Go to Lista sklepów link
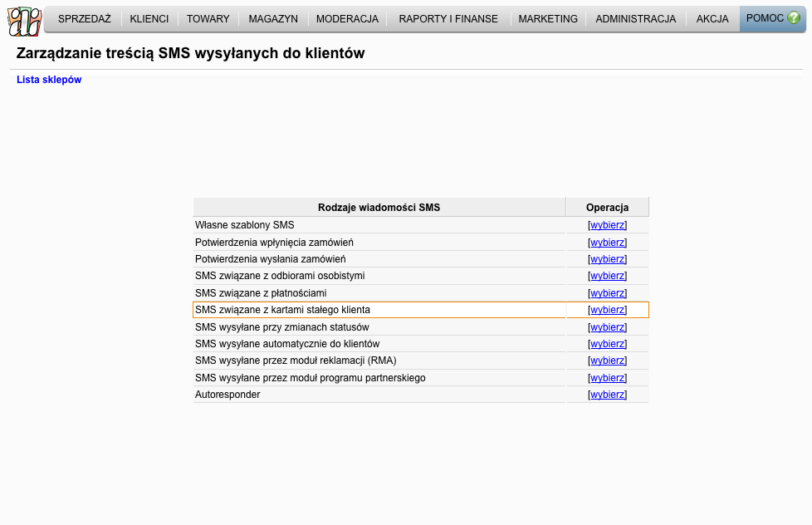Screen dimensions: 812x525 point(49,80)
